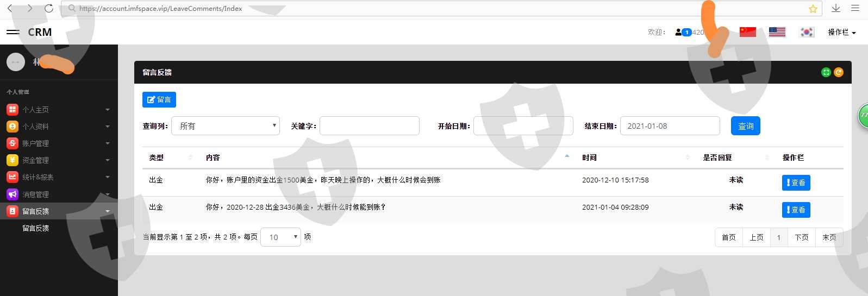Select page 1 in pagination

click(x=779, y=237)
